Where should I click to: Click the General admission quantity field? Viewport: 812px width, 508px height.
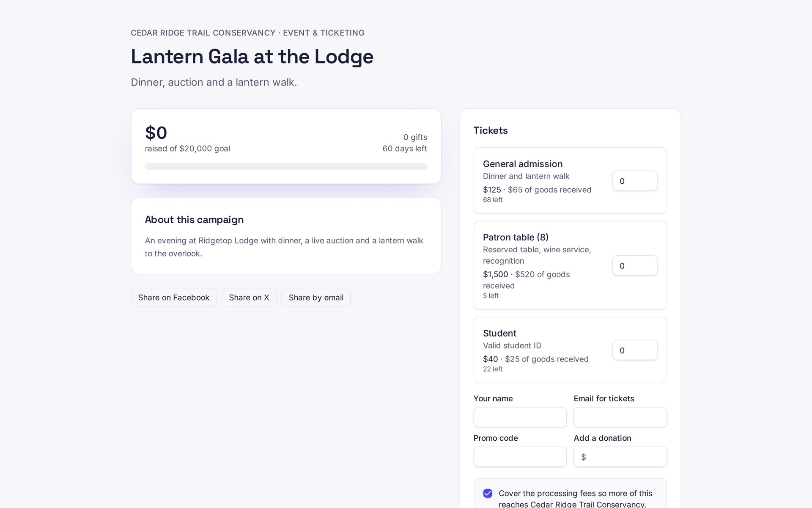click(635, 181)
